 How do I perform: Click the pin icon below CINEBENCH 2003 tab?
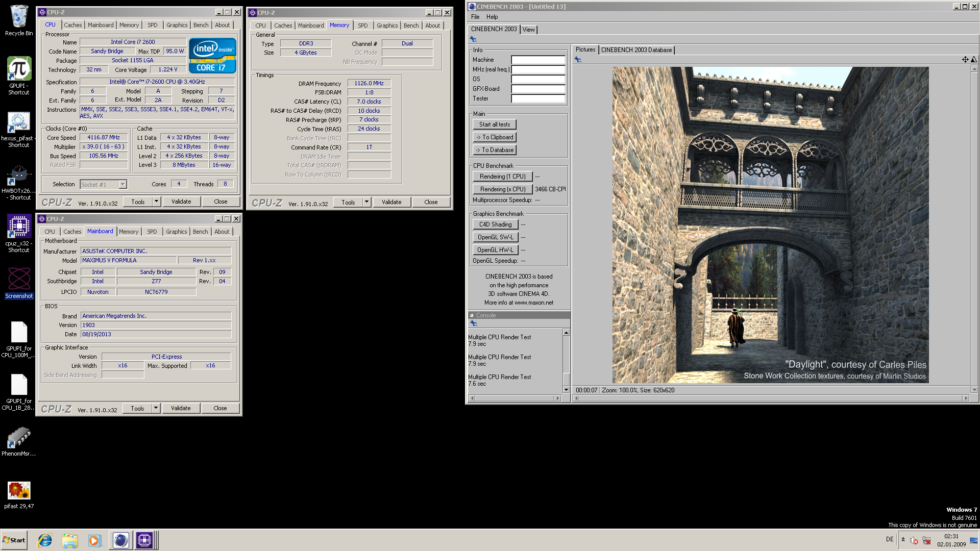pos(473,39)
